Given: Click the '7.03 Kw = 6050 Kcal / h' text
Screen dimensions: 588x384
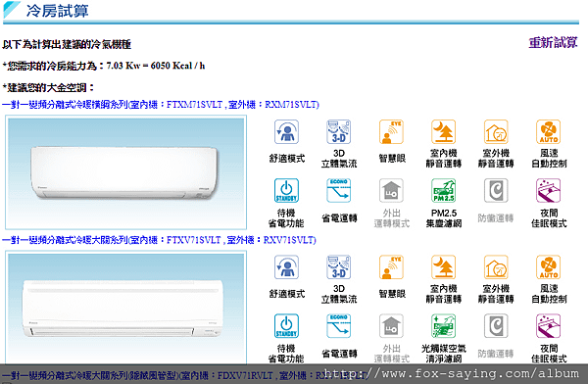Looking at the screenshot, I should [156, 66].
